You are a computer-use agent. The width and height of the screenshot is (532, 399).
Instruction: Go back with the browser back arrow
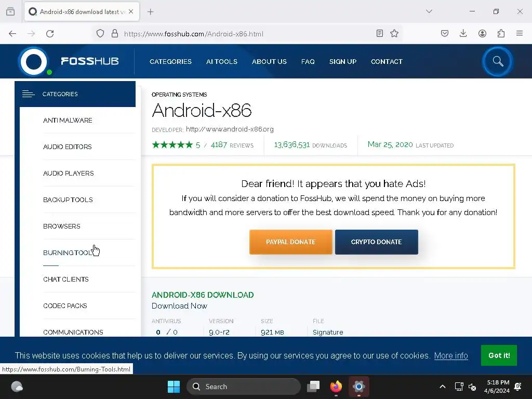pos(12,34)
